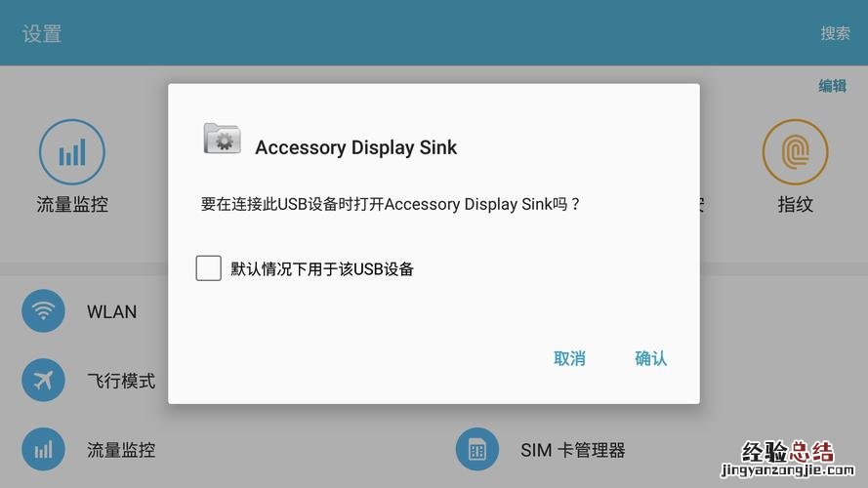868x488 pixels.
Task: Click the Accessory Display Sink folder-gear icon
Action: [222, 139]
